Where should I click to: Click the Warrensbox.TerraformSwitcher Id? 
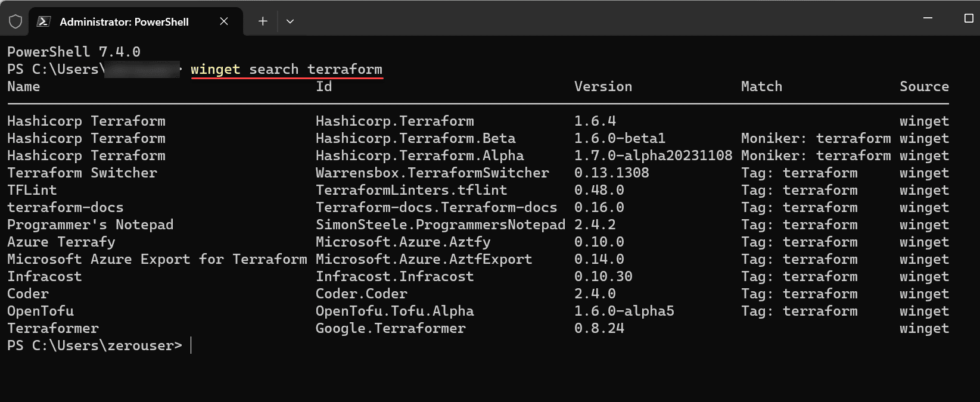[x=432, y=173]
